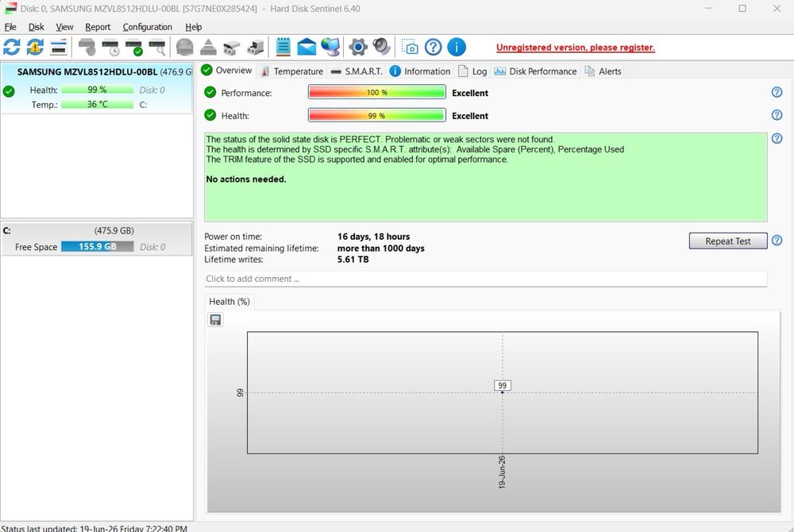Click help icon beside Performance bar
Screen dimensions: 794x532
click(777, 92)
